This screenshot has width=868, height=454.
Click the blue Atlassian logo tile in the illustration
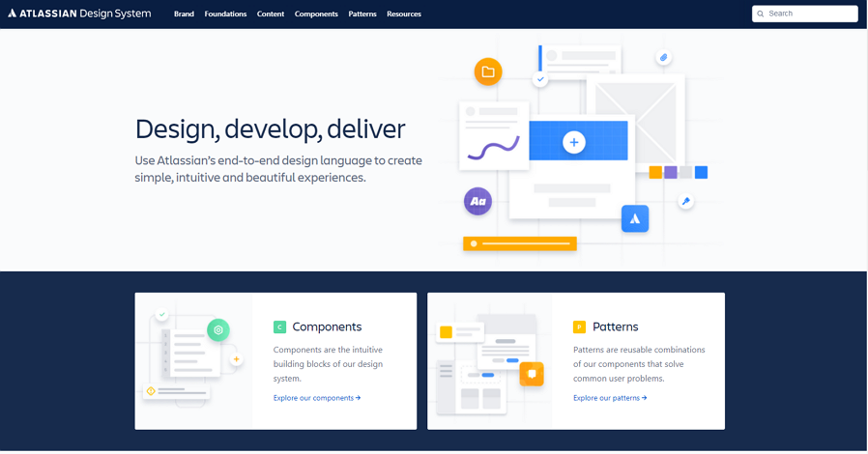[x=635, y=218]
